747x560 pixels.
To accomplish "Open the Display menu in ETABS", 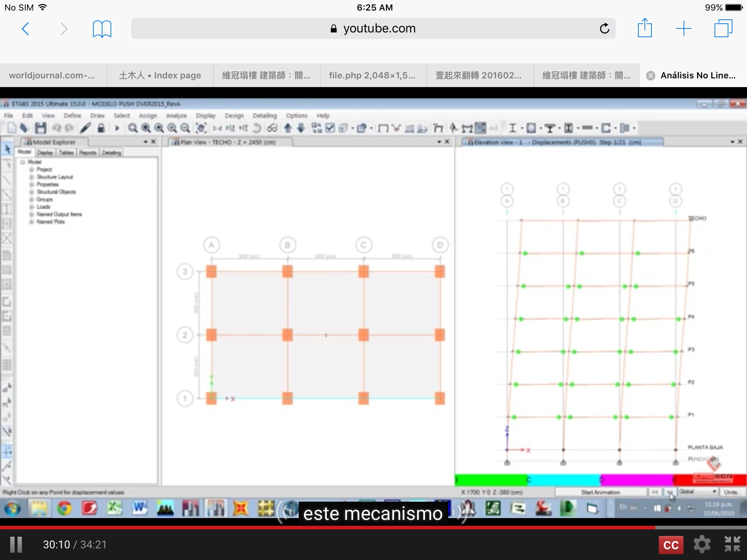I will pyautogui.click(x=206, y=116).
